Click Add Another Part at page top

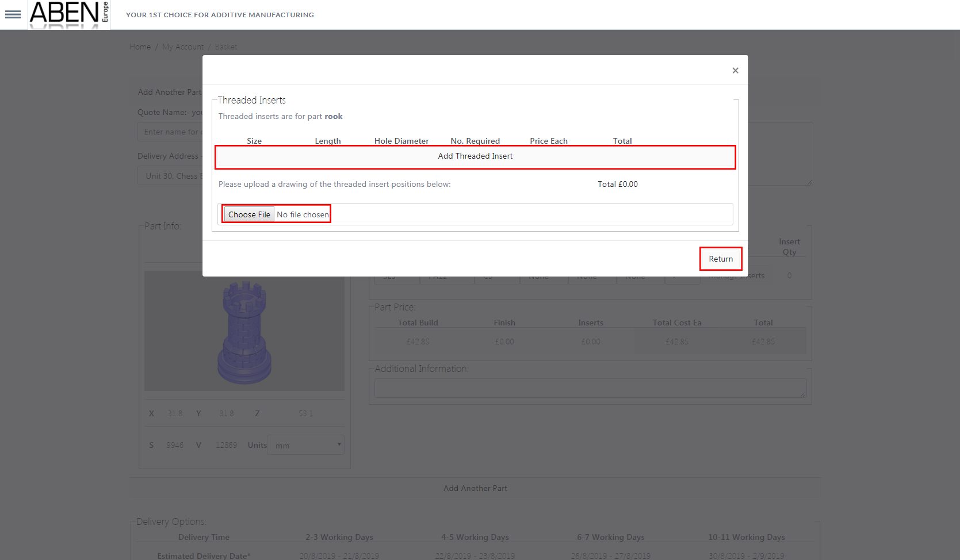point(170,92)
